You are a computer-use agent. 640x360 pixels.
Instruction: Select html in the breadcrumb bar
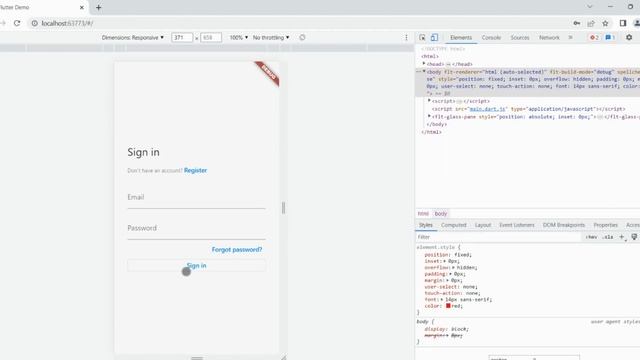pyautogui.click(x=423, y=214)
